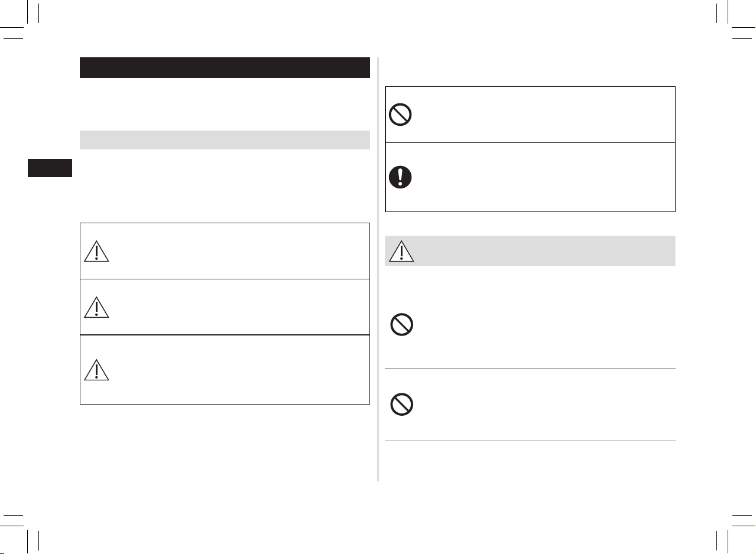Click the empty text area beside the boxed prohibition icon
This screenshot has height=554, width=756.
tap(544, 115)
